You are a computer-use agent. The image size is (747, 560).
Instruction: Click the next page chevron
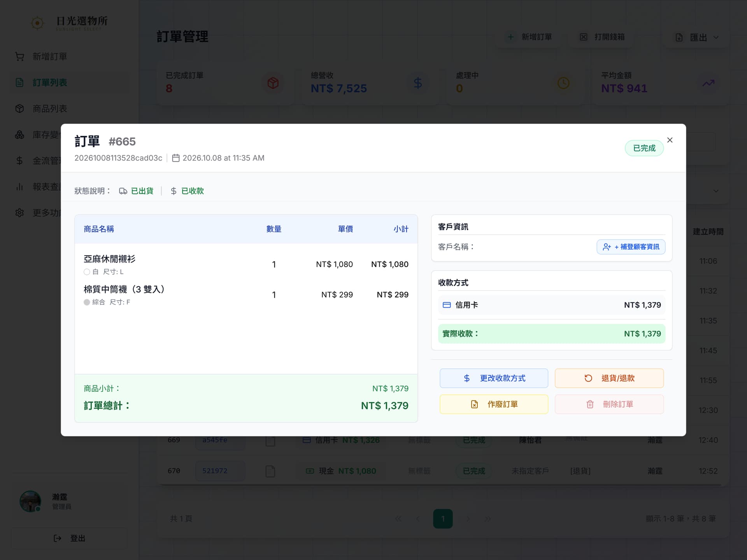pyautogui.click(x=468, y=518)
